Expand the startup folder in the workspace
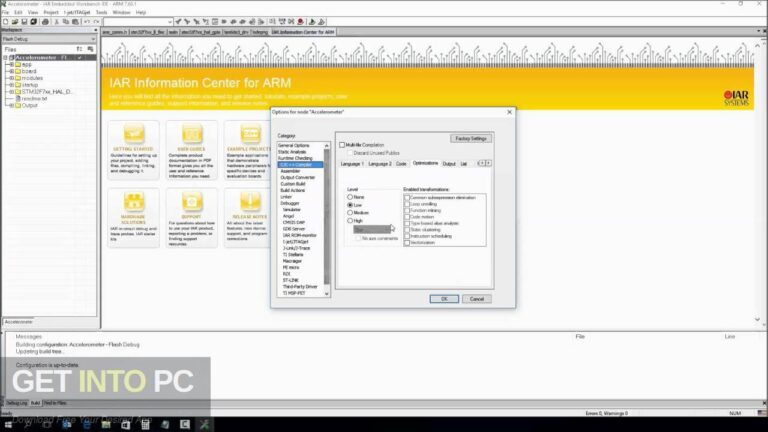 (12, 85)
